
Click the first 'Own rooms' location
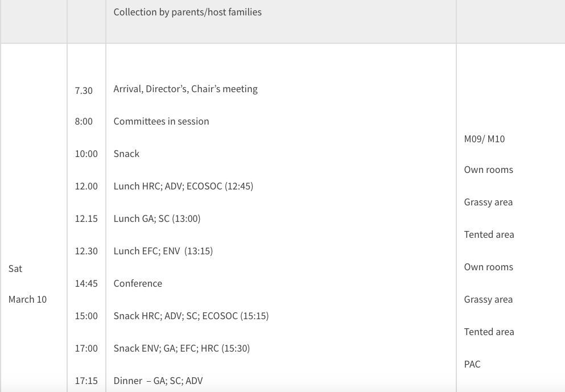click(488, 170)
